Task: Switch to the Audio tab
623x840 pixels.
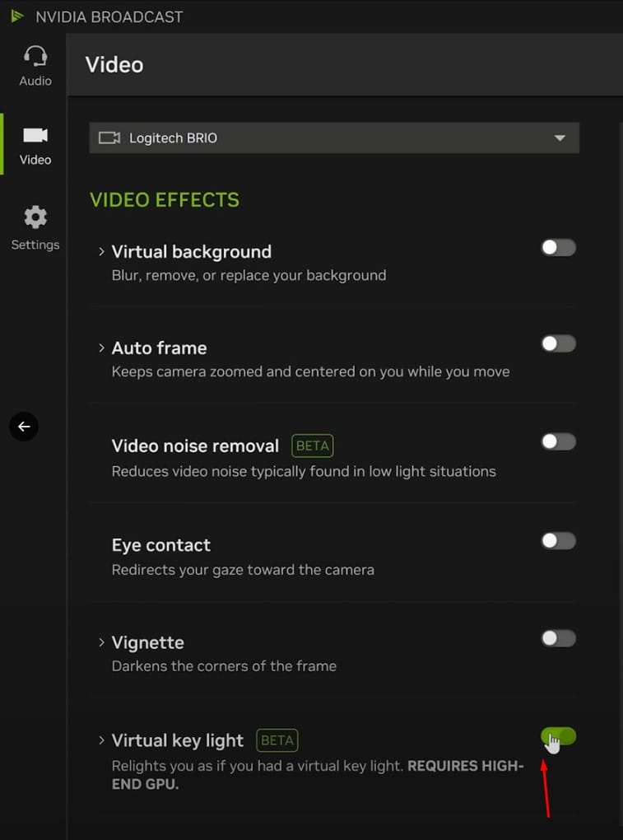Action: (x=35, y=64)
